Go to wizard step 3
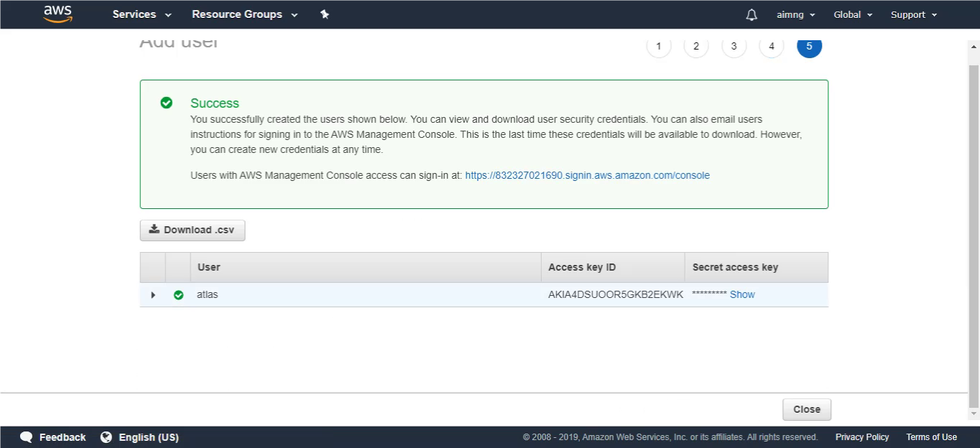 [x=734, y=46]
